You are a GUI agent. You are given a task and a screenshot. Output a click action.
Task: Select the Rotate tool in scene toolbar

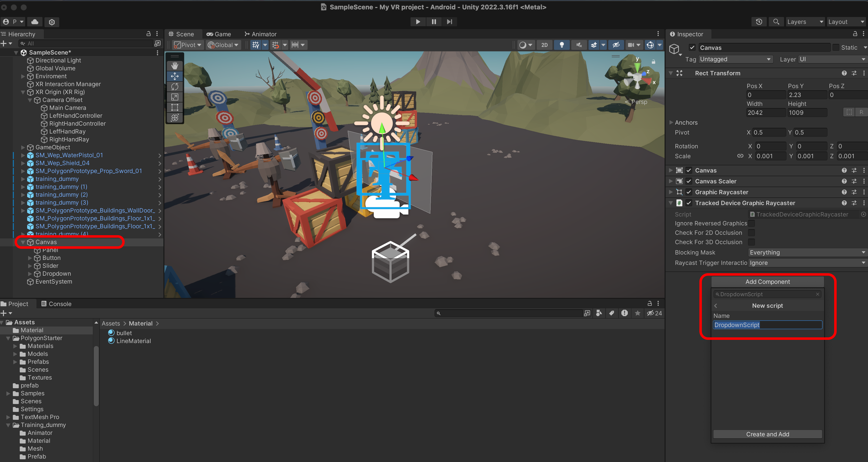point(175,87)
